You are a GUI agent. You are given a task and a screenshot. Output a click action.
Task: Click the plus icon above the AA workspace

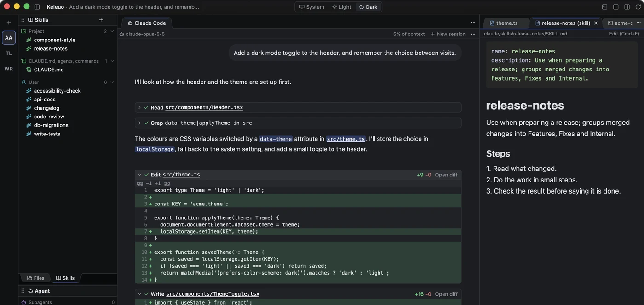click(9, 22)
